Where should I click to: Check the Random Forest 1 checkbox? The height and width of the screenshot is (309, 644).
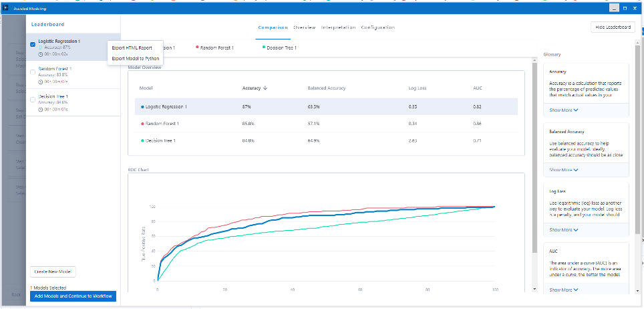pos(33,72)
